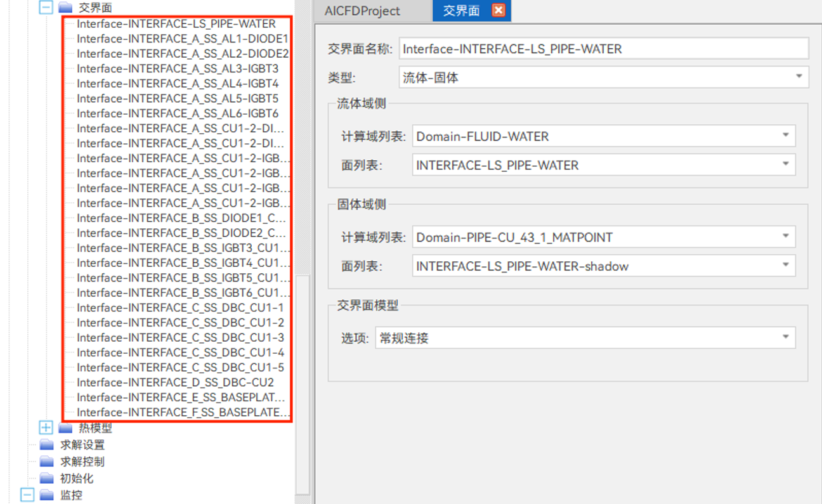Select Interface-INTERFACE_A_SS_AL4-IGBT4

pos(178,84)
